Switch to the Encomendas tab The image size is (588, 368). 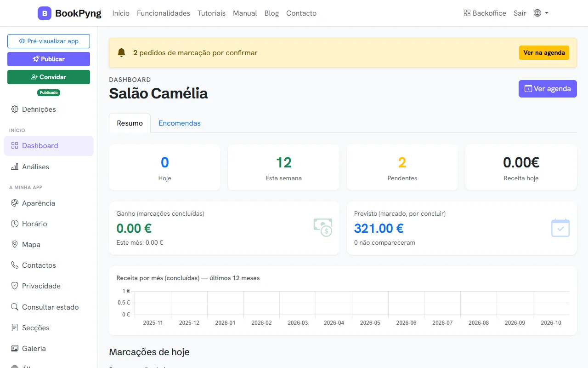coord(180,123)
